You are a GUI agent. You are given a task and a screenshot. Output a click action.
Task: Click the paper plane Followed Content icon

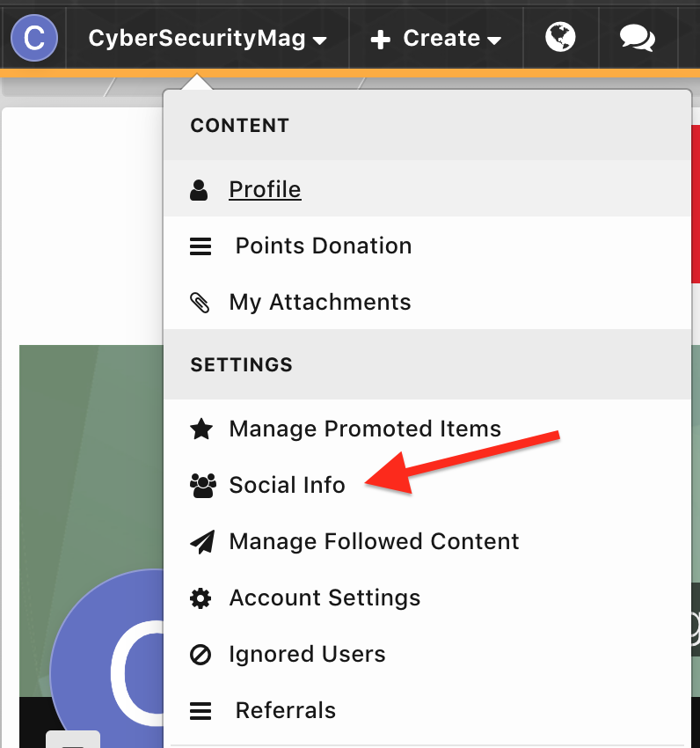(x=201, y=542)
